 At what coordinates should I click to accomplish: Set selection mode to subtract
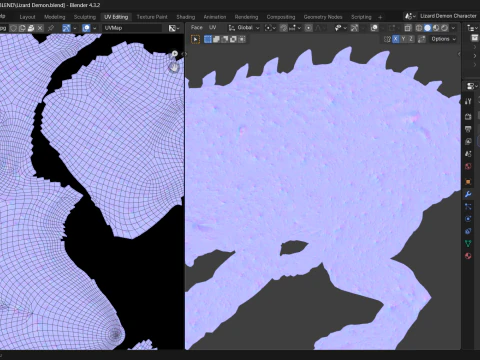225,39
